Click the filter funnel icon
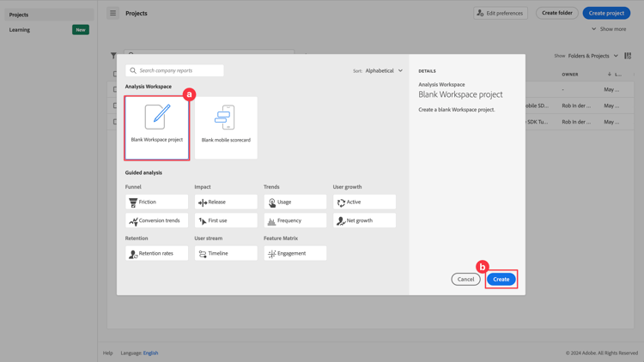 click(x=113, y=56)
